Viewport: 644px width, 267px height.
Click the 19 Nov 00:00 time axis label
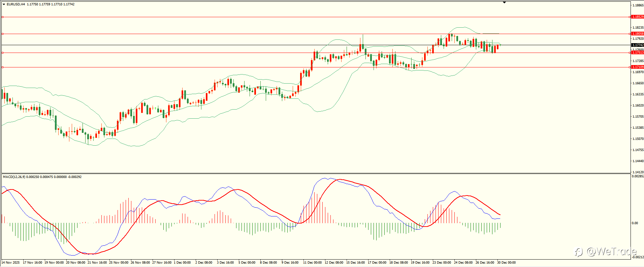click(54, 263)
